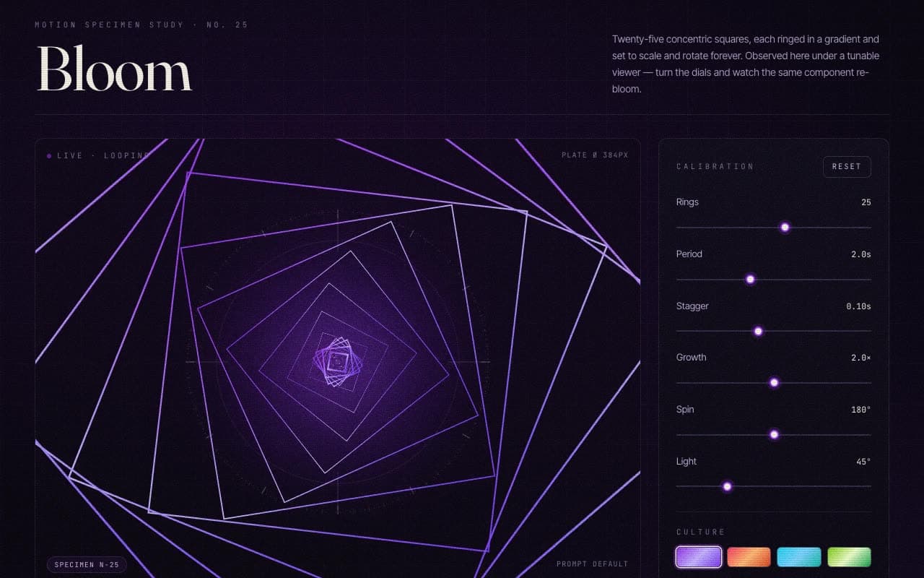924x578 pixels.
Task: Adjust the Spin slider handle
Action: 774,434
